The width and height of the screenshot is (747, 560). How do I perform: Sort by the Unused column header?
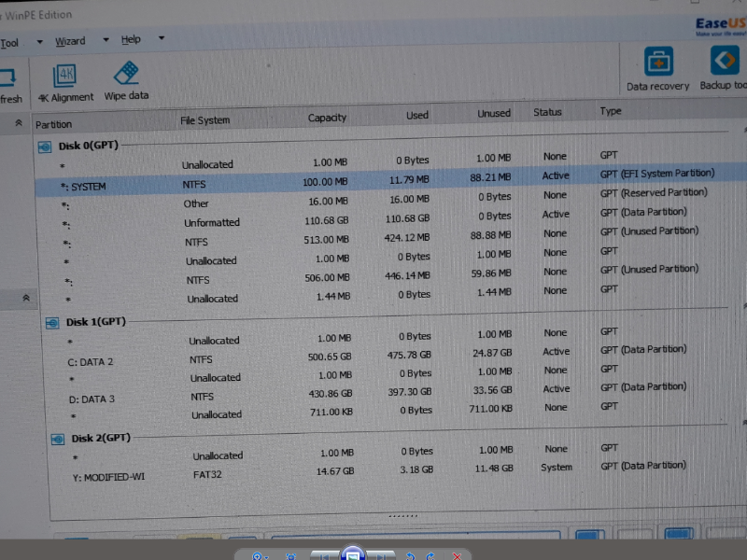pyautogui.click(x=494, y=113)
